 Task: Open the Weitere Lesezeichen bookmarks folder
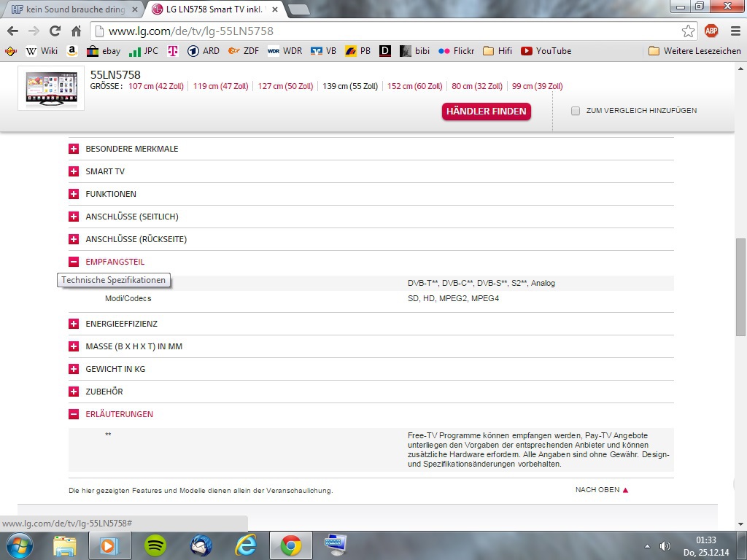[694, 51]
